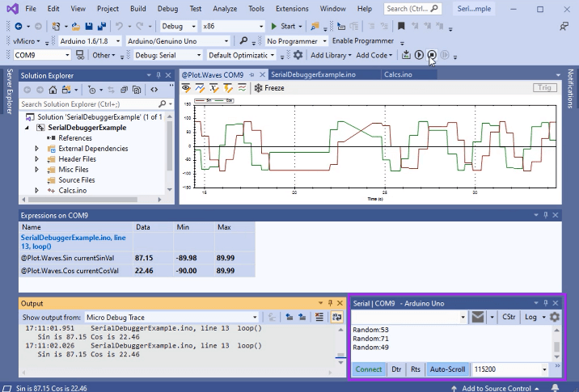Open the COM9 port dropdown

coord(66,55)
